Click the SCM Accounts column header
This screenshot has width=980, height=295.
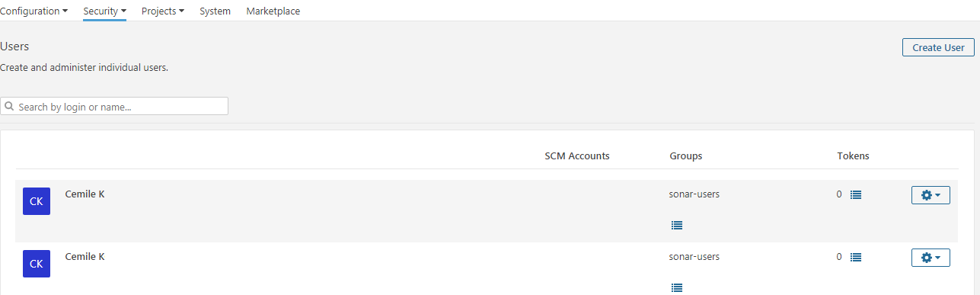(x=577, y=156)
